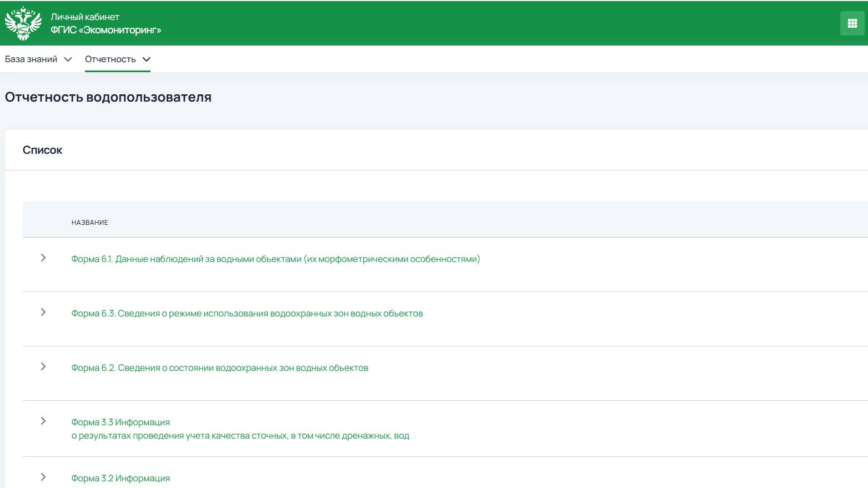Open Форма 6.3 режим использования link

[247, 313]
